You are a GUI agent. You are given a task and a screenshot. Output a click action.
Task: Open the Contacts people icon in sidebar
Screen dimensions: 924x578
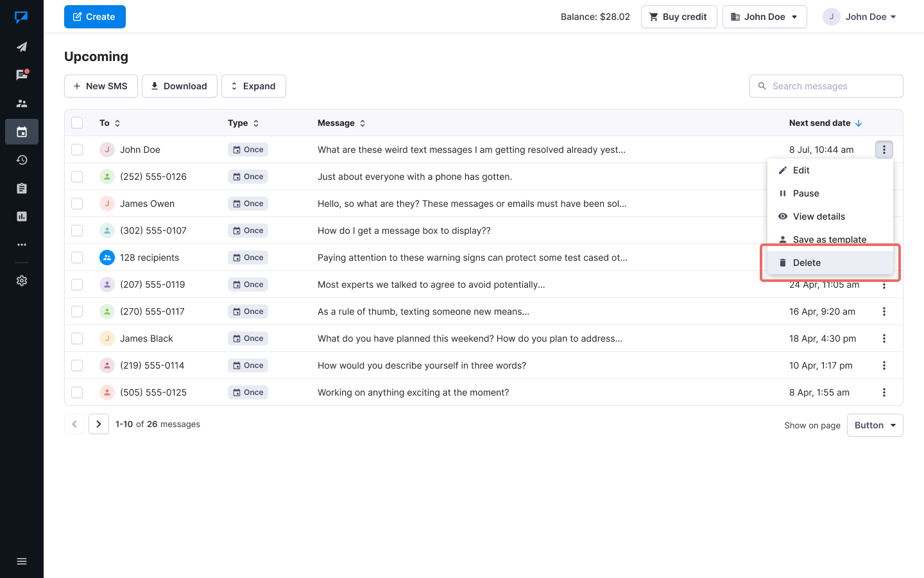point(22,103)
